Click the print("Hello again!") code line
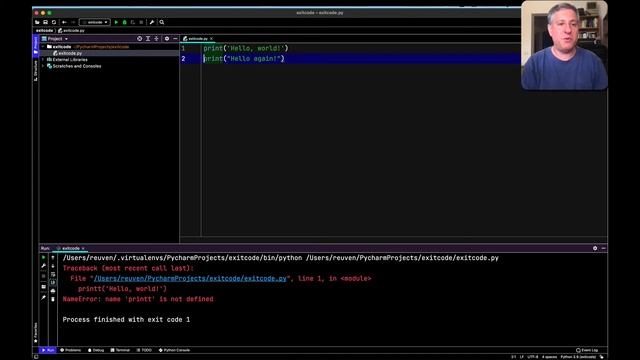The height and width of the screenshot is (360, 640). [x=244, y=59]
